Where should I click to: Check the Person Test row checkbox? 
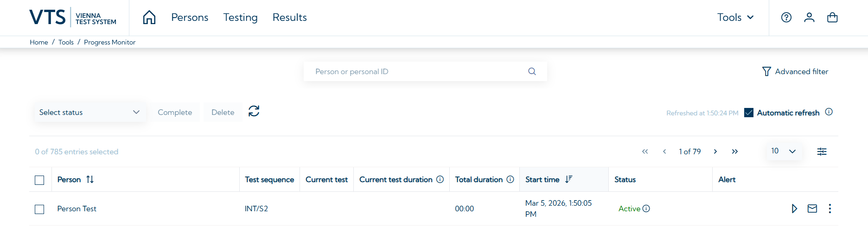39,209
